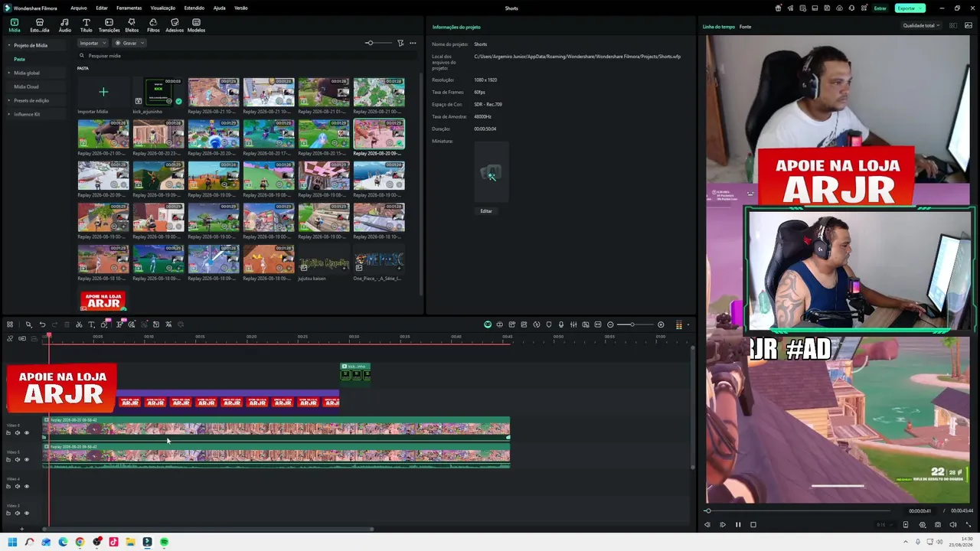Lock the Video 4 track
Image resolution: width=980 pixels, height=551 pixels.
coord(8,487)
